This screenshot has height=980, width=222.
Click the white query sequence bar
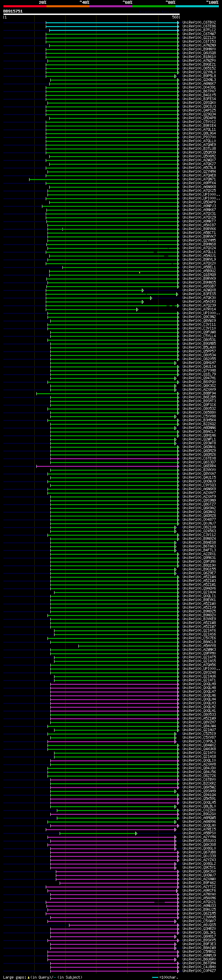point(92,15)
